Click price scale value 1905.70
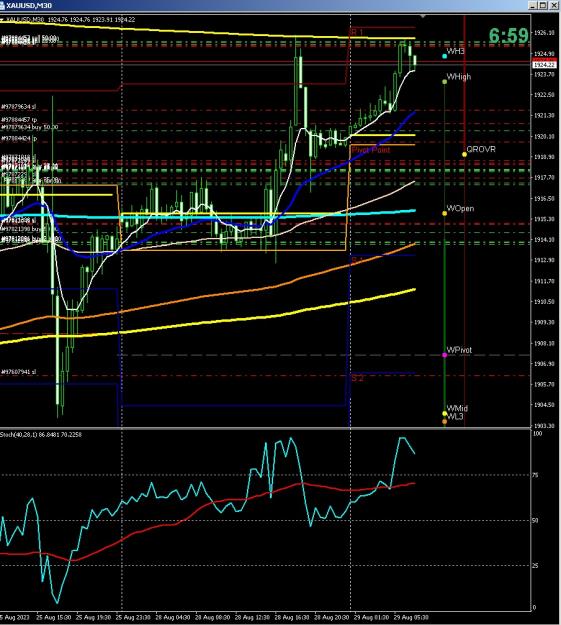The image size is (561, 625). [544, 384]
